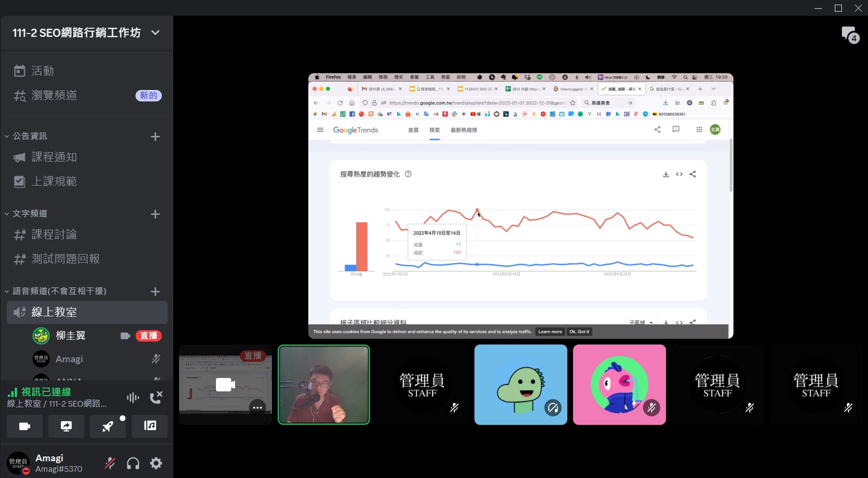
Task: Start screen share button
Action: 66,426
